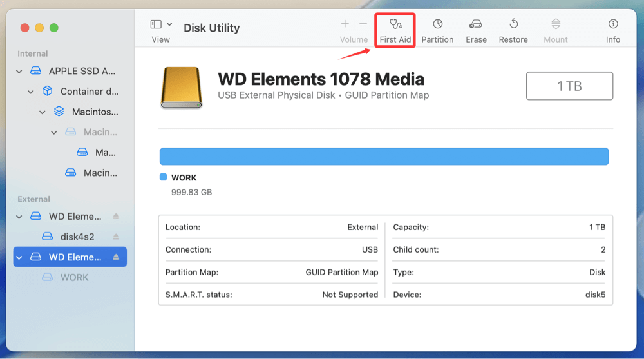Remove a volume with the minus icon
644x359 pixels.
click(363, 24)
